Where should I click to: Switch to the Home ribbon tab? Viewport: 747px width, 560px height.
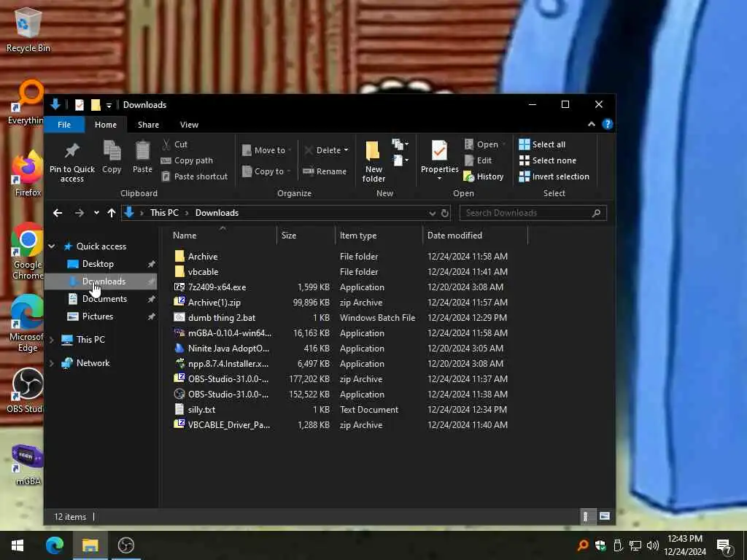coord(106,125)
